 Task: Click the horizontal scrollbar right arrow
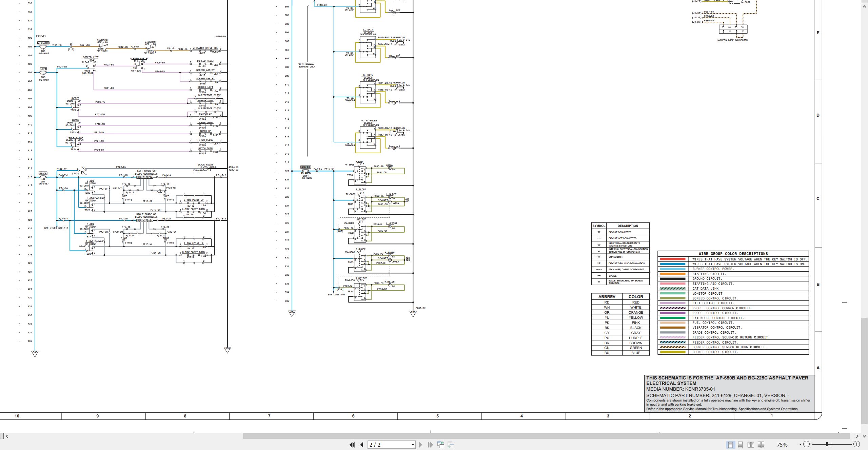pyautogui.click(x=857, y=436)
